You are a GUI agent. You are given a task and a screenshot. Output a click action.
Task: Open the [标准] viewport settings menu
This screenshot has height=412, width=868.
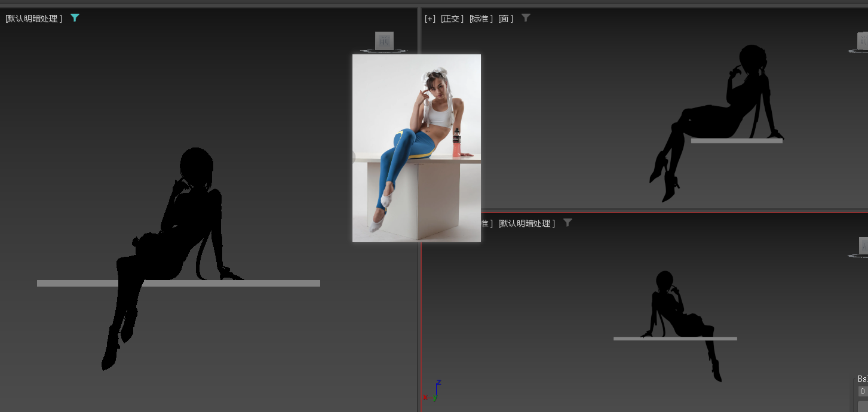tap(481, 19)
